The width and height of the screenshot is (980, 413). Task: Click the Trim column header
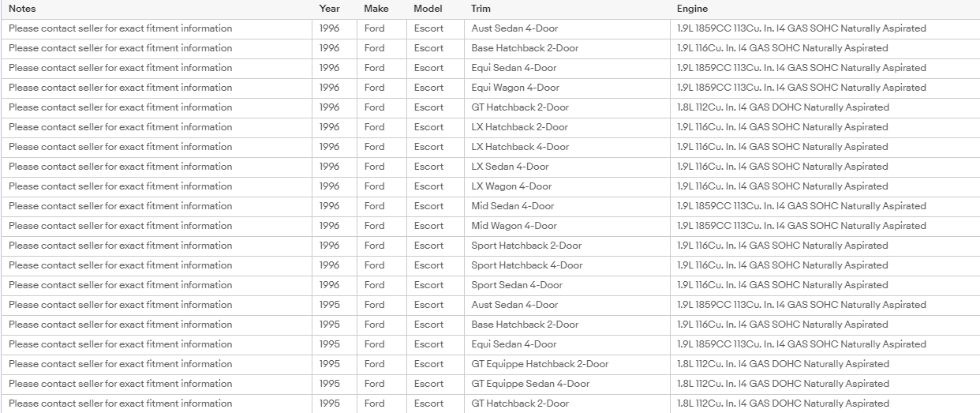tap(480, 9)
